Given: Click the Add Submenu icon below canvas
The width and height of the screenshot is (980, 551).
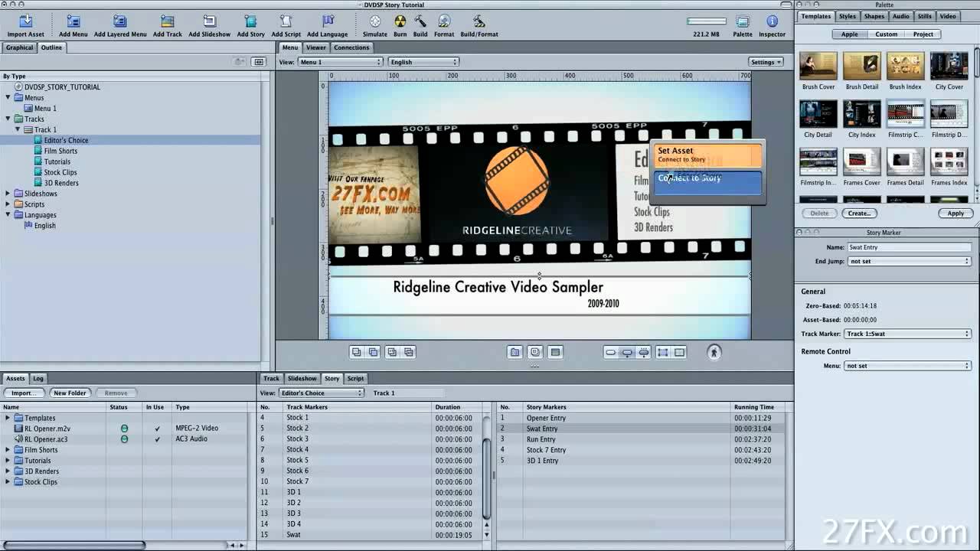Looking at the screenshot, I should (515, 352).
